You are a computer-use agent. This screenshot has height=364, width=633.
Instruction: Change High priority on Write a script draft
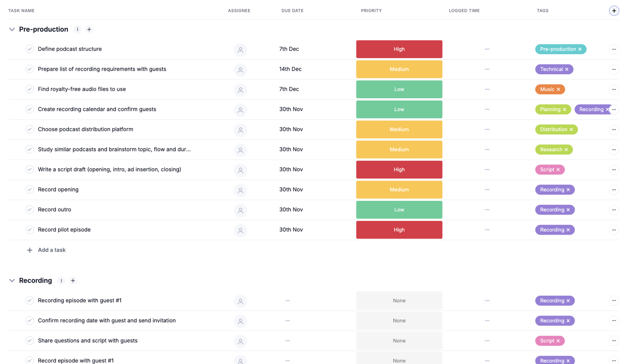click(399, 170)
